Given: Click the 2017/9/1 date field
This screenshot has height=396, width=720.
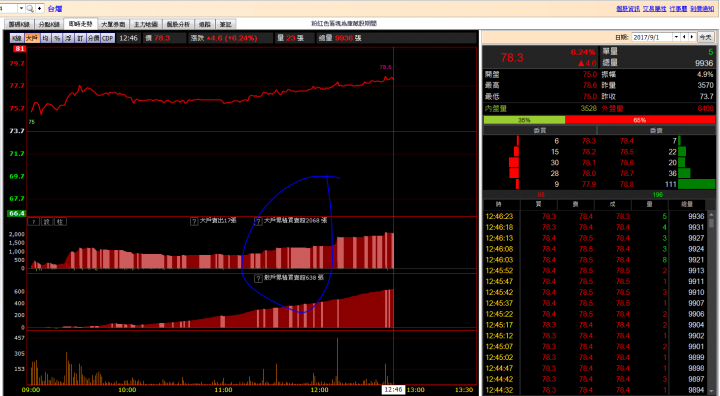Looking at the screenshot, I should (x=652, y=37).
